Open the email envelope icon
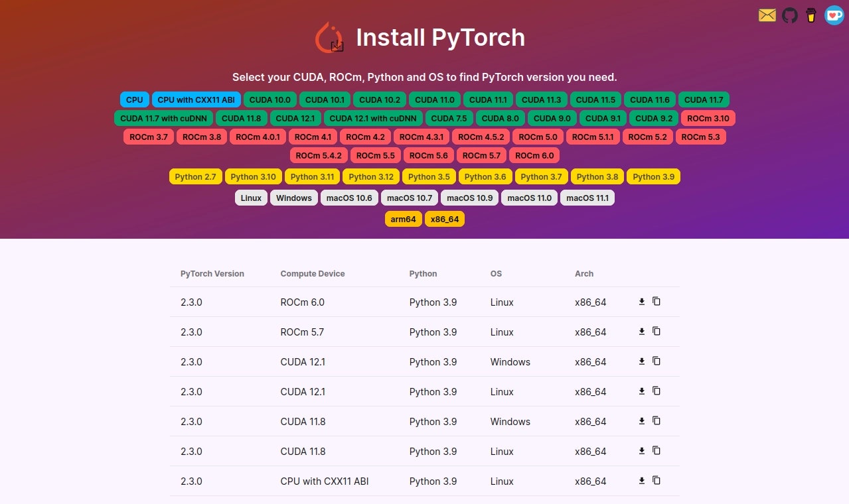This screenshot has height=504, width=849. (x=767, y=15)
